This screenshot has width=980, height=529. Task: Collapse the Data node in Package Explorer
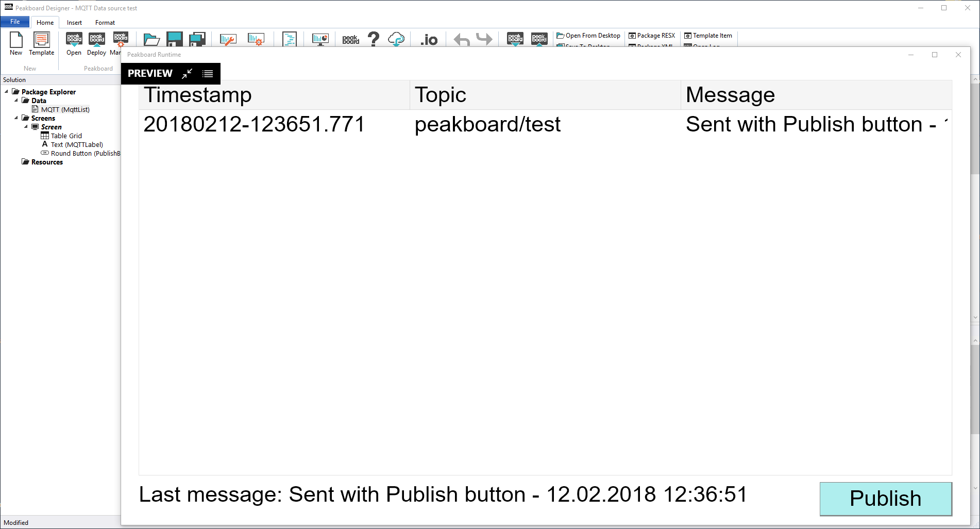(16, 101)
